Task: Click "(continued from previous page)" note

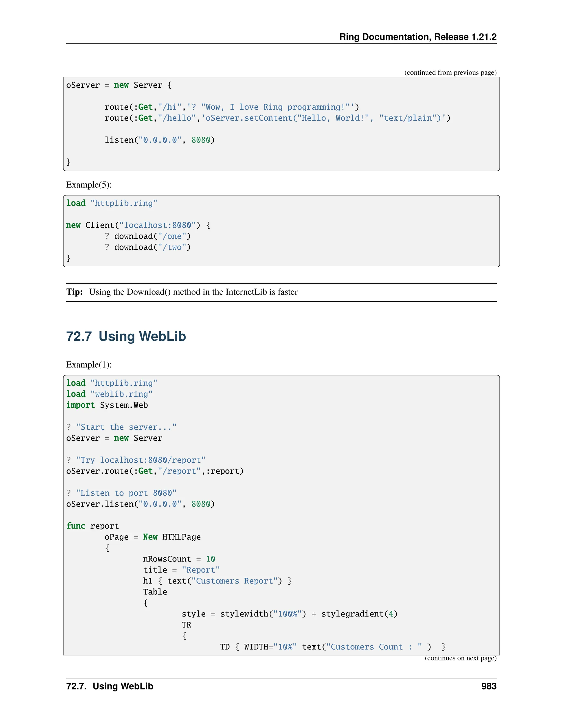Action: pyautogui.click(x=450, y=72)
